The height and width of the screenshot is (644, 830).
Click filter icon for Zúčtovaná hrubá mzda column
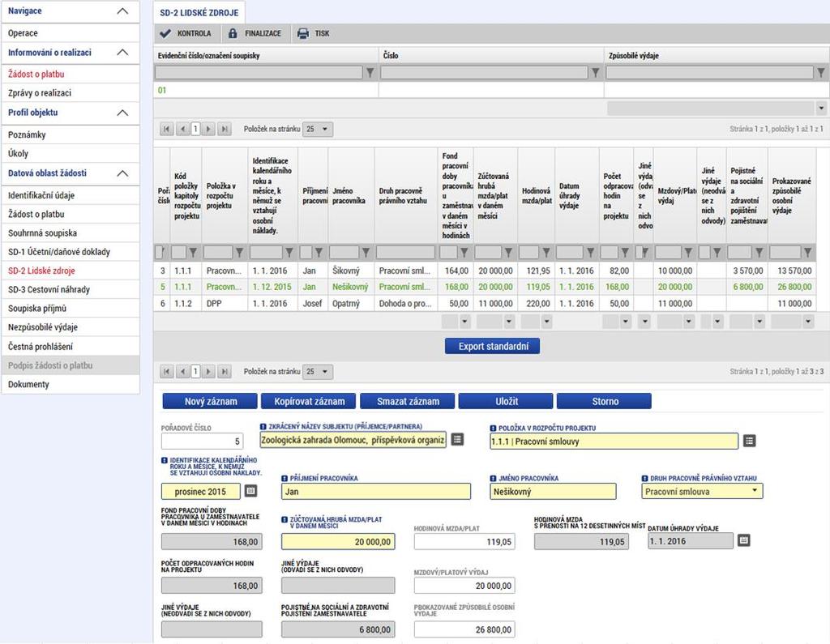509,253
